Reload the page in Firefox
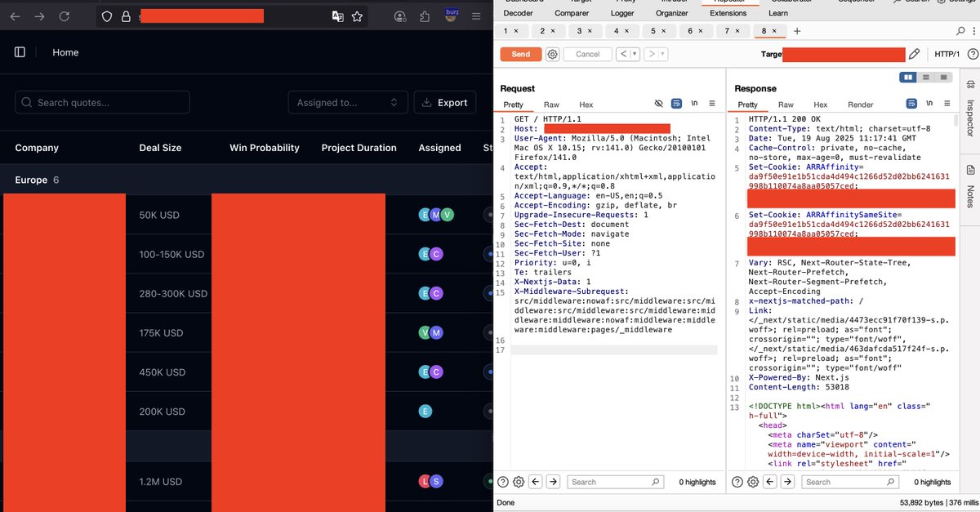This screenshot has height=512, width=980. (65, 16)
